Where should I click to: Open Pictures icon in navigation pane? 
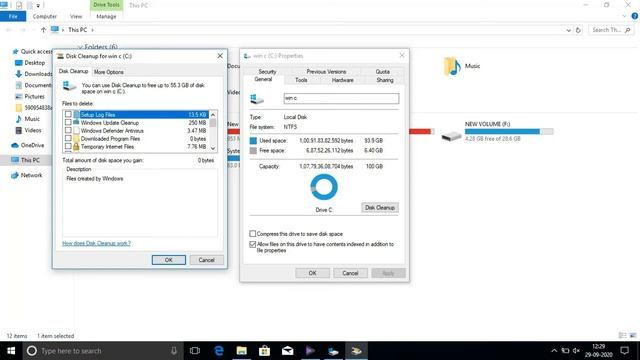(18, 97)
